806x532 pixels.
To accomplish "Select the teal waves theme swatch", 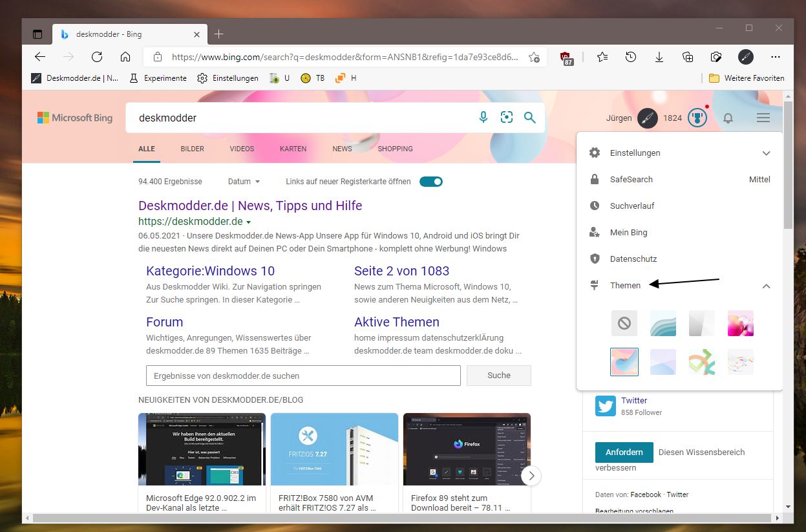I will pyautogui.click(x=663, y=323).
